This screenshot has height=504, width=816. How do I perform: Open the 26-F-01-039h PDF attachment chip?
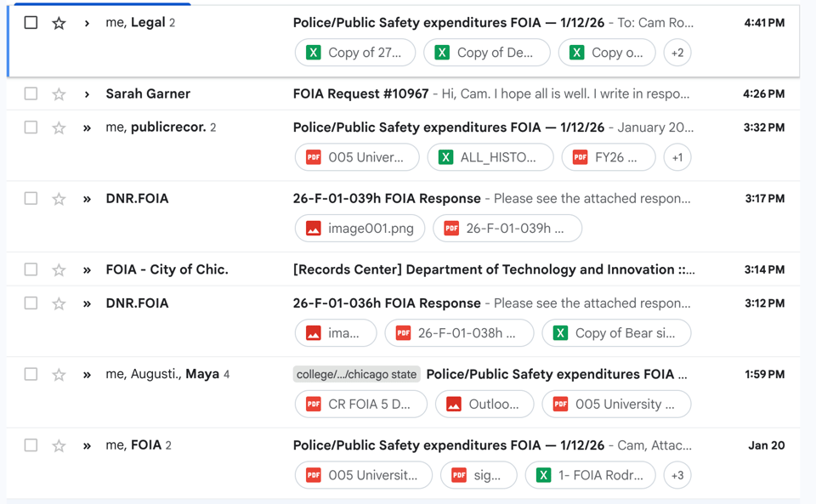pos(507,229)
